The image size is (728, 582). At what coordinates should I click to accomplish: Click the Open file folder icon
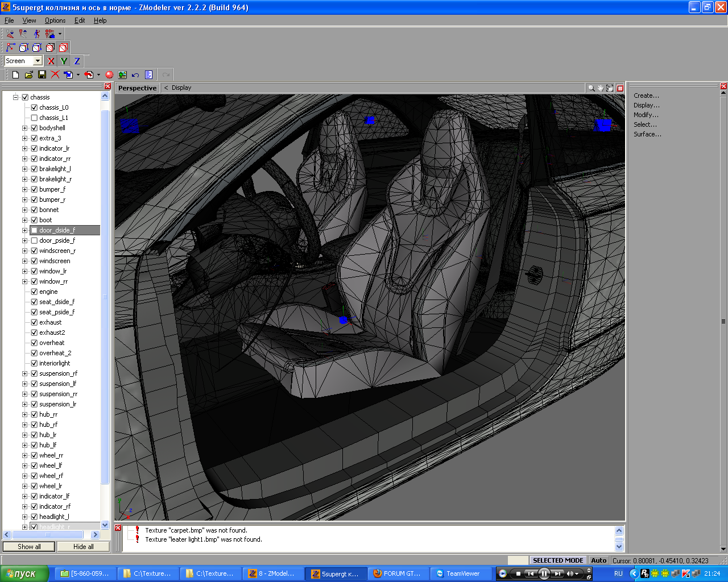coord(28,74)
